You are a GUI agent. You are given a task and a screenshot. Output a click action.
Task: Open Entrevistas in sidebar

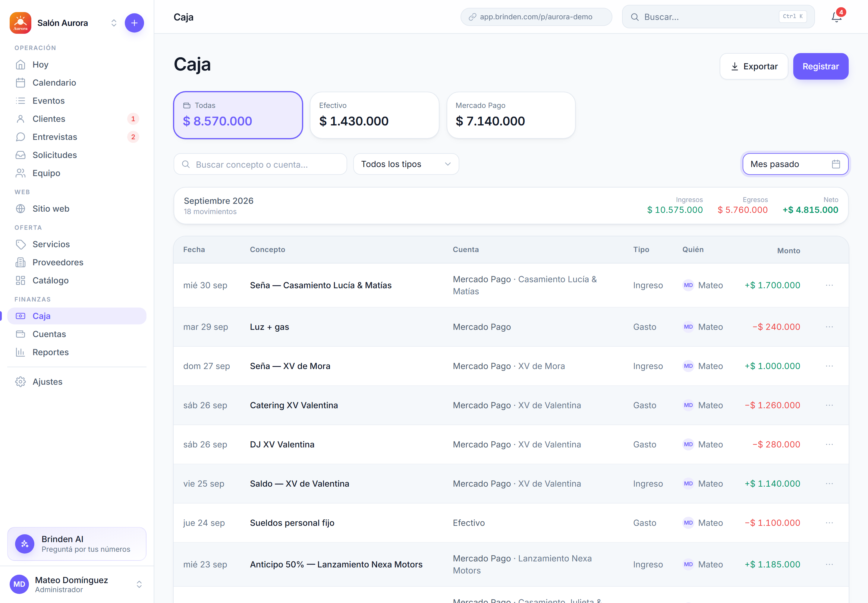(x=77, y=137)
